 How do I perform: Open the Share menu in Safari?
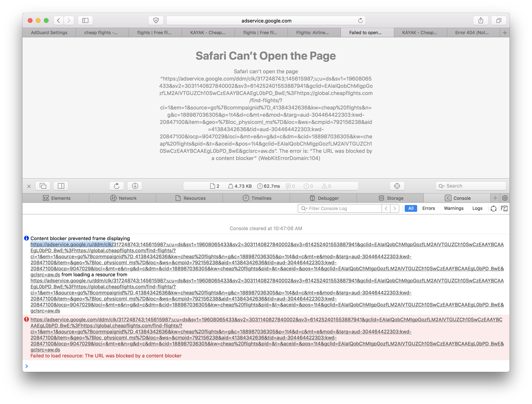point(481,20)
